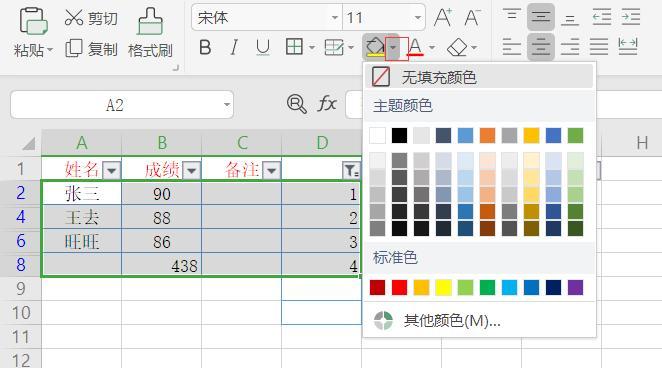The width and height of the screenshot is (662, 368).
Task: Select column C header
Action: (x=241, y=143)
